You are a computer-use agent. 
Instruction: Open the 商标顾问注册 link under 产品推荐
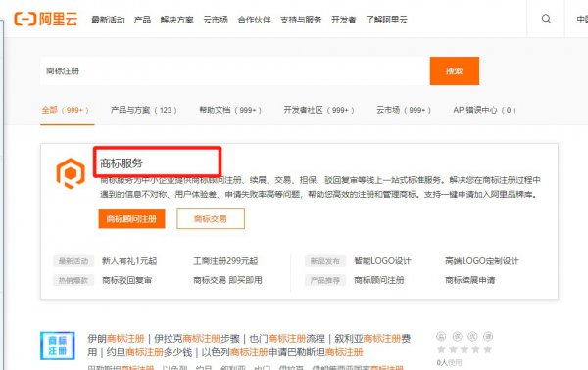pyautogui.click(x=379, y=280)
